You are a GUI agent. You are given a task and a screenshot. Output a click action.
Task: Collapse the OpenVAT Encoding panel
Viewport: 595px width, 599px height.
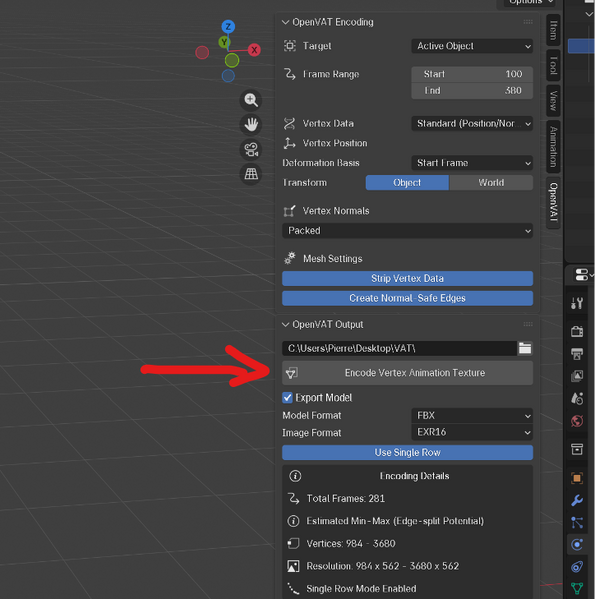click(x=285, y=22)
